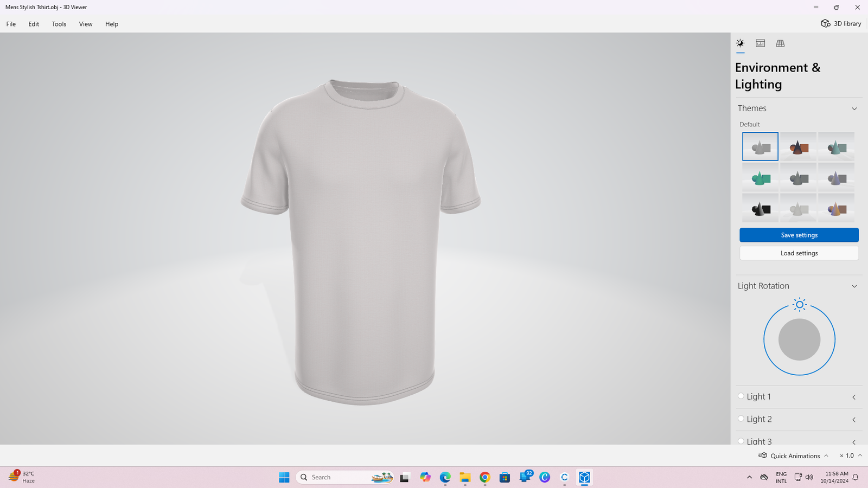Open Canva from taskbar
Viewport: 868px width, 488px height.
coord(545,477)
